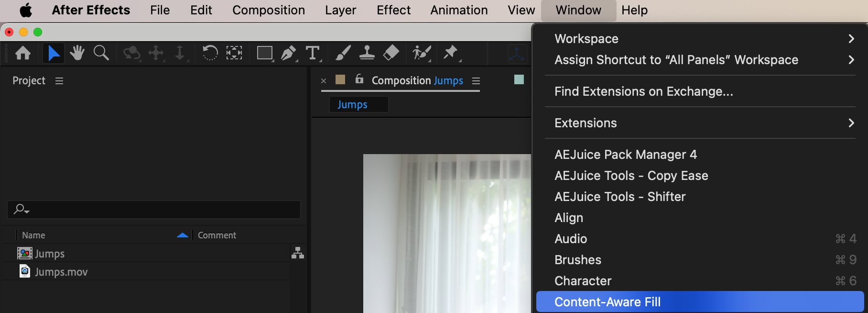This screenshot has width=868, height=313.
Task: Toggle the Composition panel lock icon
Action: pos(359,79)
